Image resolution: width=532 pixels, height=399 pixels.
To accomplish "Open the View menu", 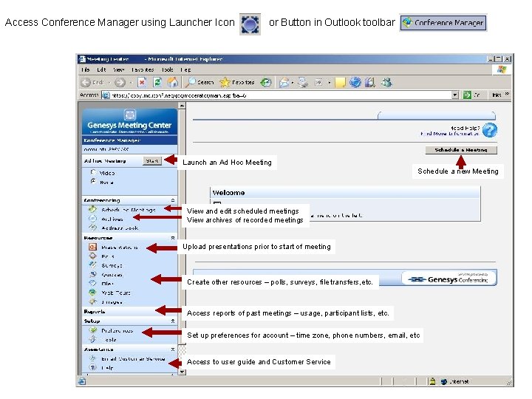I will click(118, 69).
